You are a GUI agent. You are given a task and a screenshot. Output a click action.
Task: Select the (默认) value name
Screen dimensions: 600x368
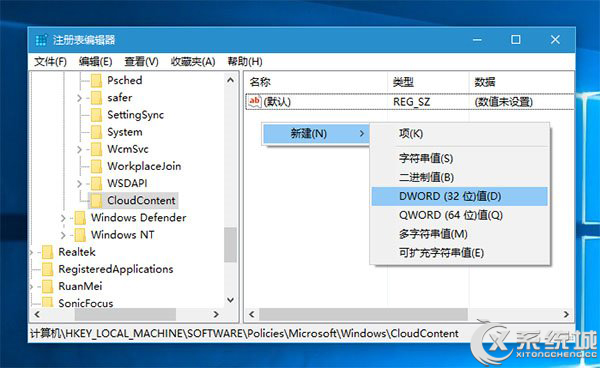[x=277, y=102]
